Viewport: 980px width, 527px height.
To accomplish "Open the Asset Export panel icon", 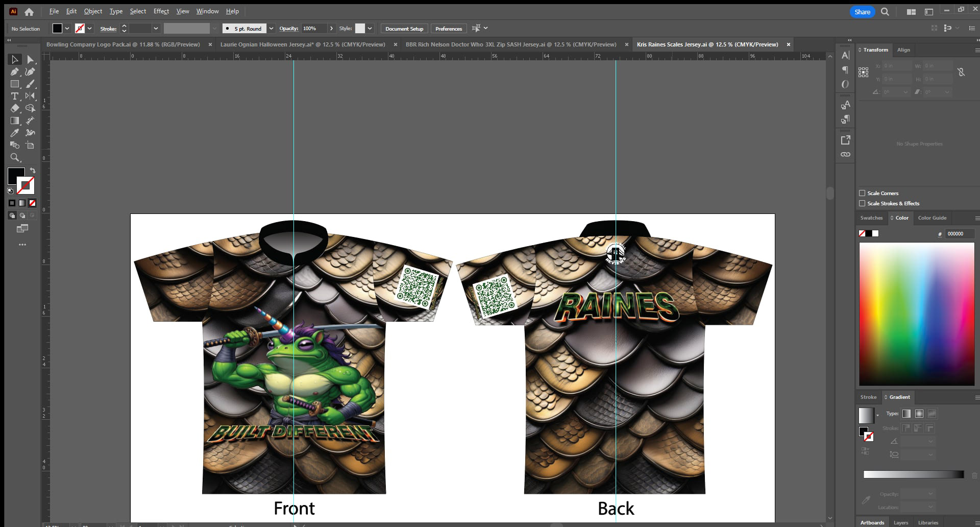I will coord(845,140).
